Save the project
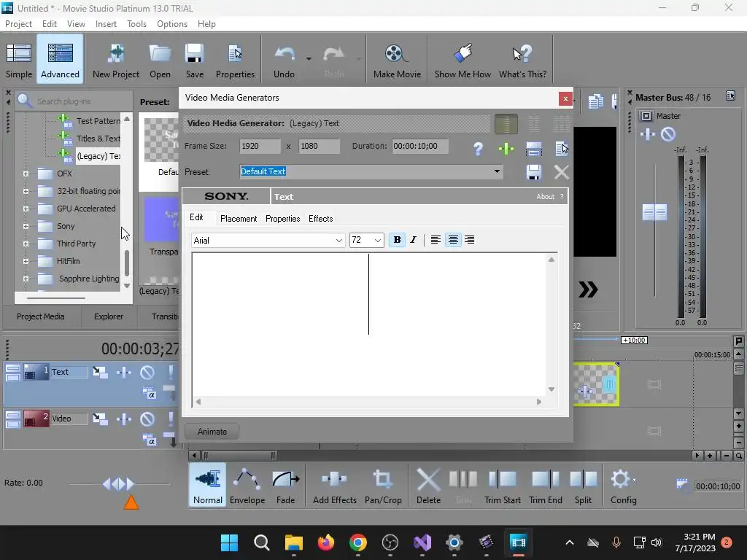The width and height of the screenshot is (747, 560). [194, 60]
